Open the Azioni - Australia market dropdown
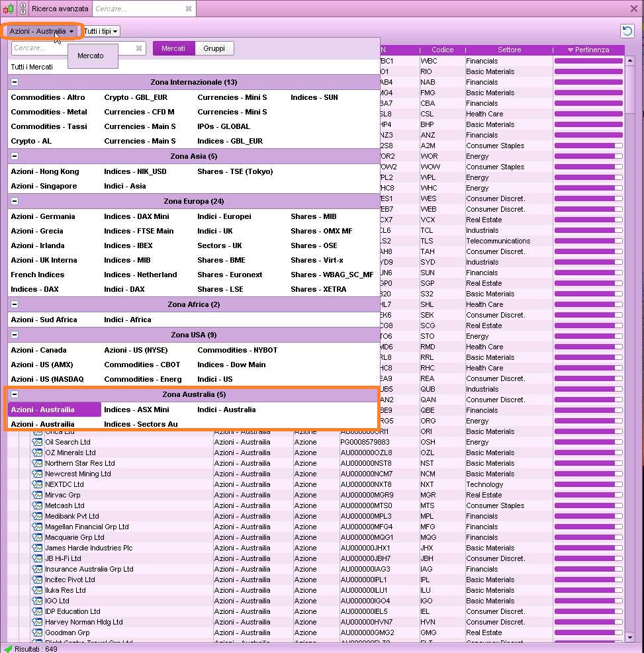644x653 pixels. 42,31
